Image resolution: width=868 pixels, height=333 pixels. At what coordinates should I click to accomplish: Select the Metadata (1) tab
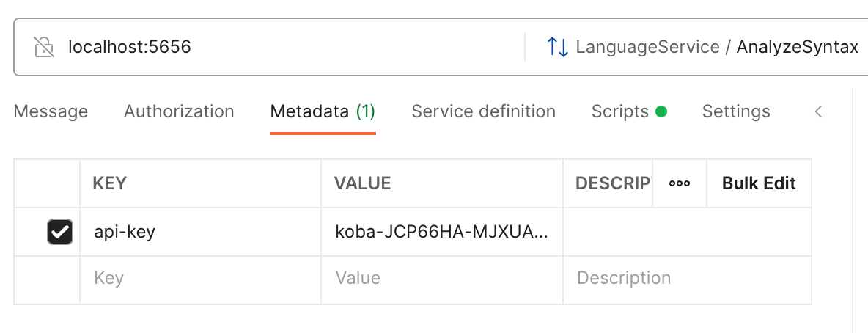323,111
